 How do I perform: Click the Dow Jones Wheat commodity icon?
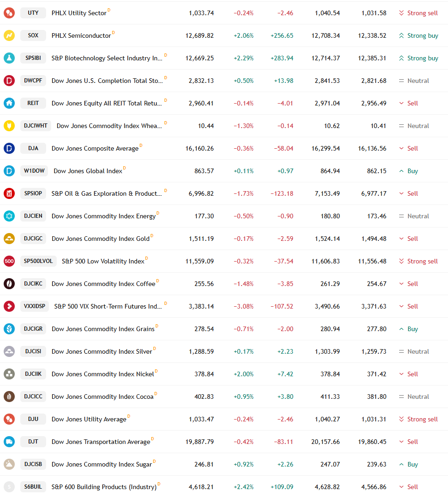click(x=9, y=126)
